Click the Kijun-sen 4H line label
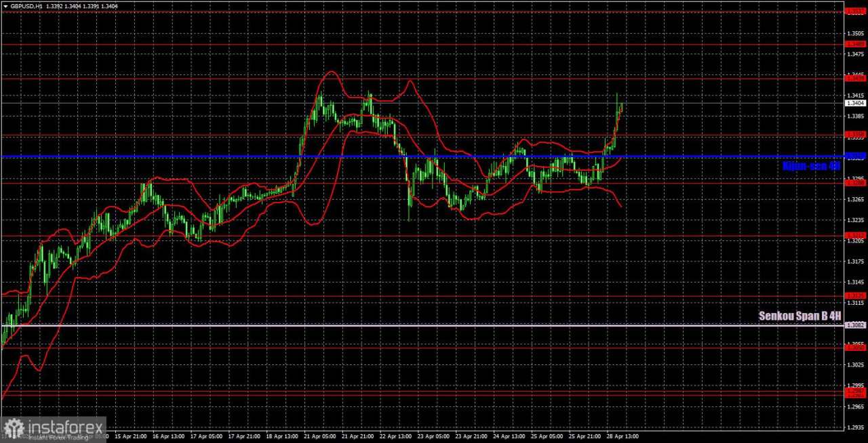The image size is (868, 443). 811,166
